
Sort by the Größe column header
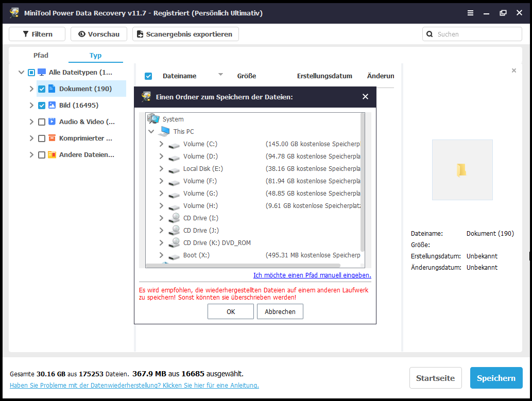tap(247, 76)
